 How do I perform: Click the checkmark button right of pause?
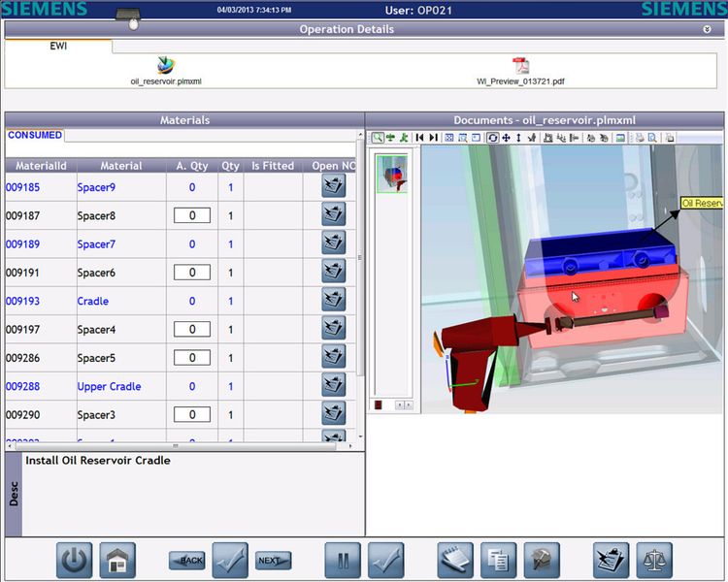pos(386,561)
